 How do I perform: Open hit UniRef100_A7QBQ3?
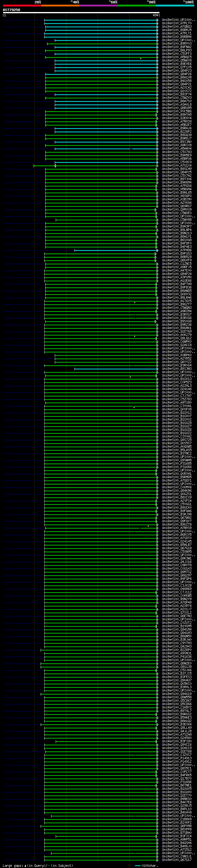[176, 26]
